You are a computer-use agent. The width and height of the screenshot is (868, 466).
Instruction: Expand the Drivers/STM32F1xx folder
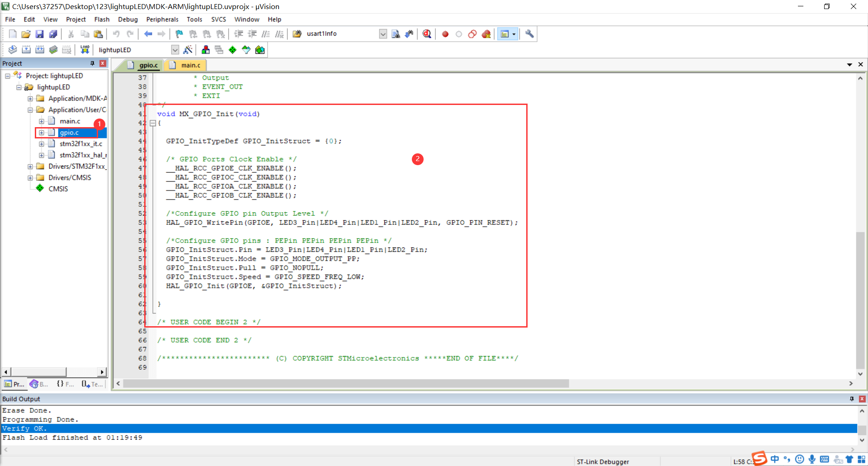pyautogui.click(x=30, y=166)
